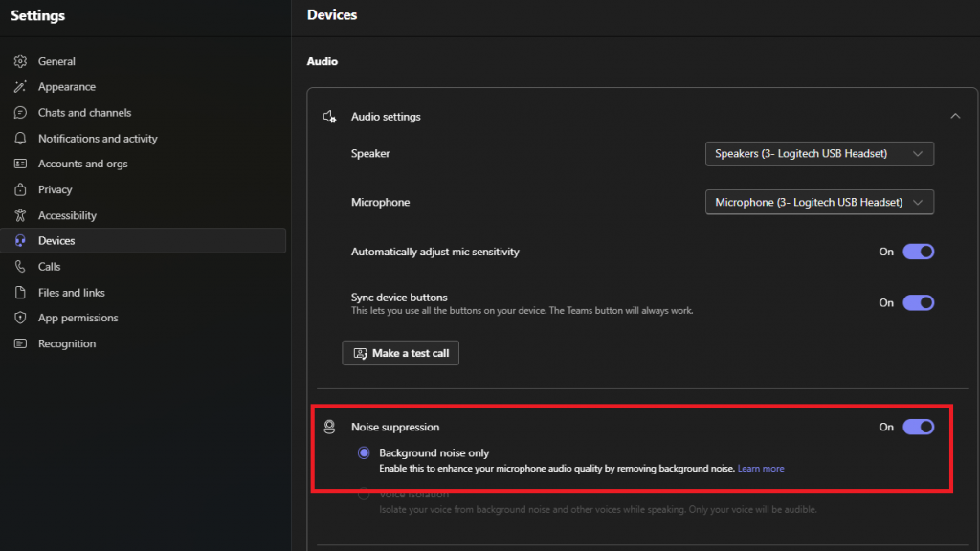Click the Appearance wand icon
Screen dimensions: 980x551
pyautogui.click(x=20, y=87)
